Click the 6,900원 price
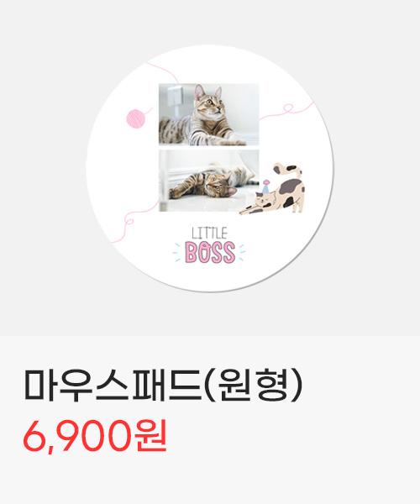 pos(95,436)
